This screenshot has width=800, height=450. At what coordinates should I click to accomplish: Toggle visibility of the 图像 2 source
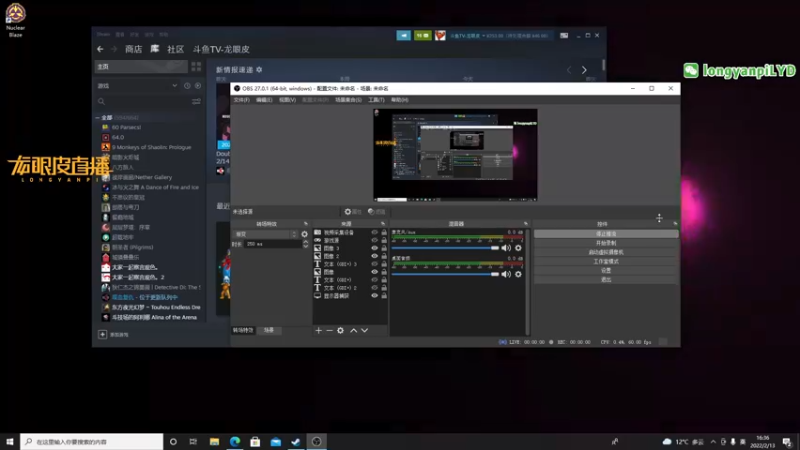pyautogui.click(x=374, y=256)
